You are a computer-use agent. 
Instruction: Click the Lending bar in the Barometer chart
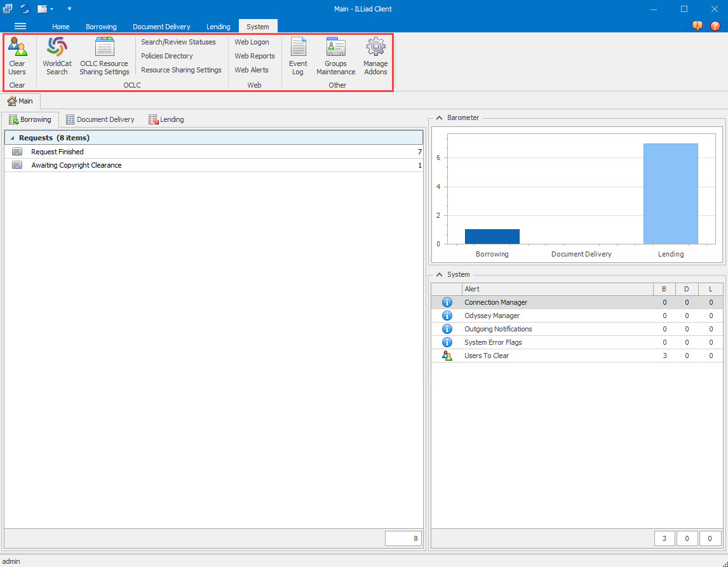pyautogui.click(x=671, y=192)
